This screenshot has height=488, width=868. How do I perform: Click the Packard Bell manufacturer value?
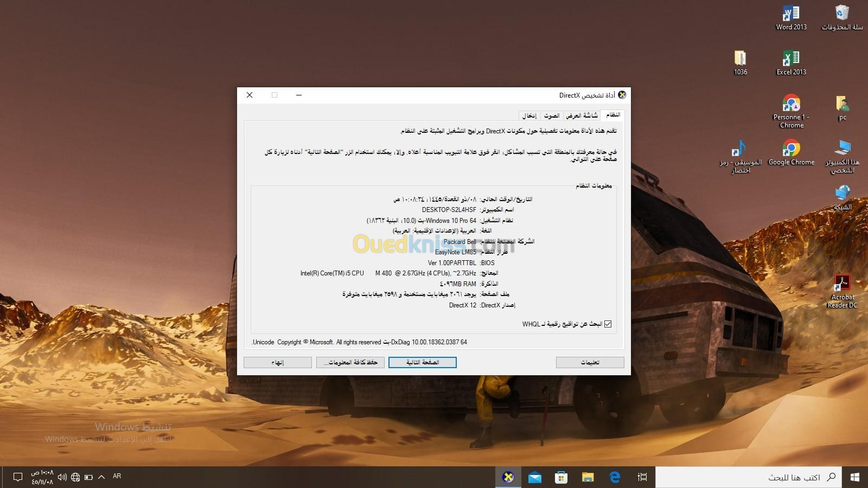(x=459, y=242)
